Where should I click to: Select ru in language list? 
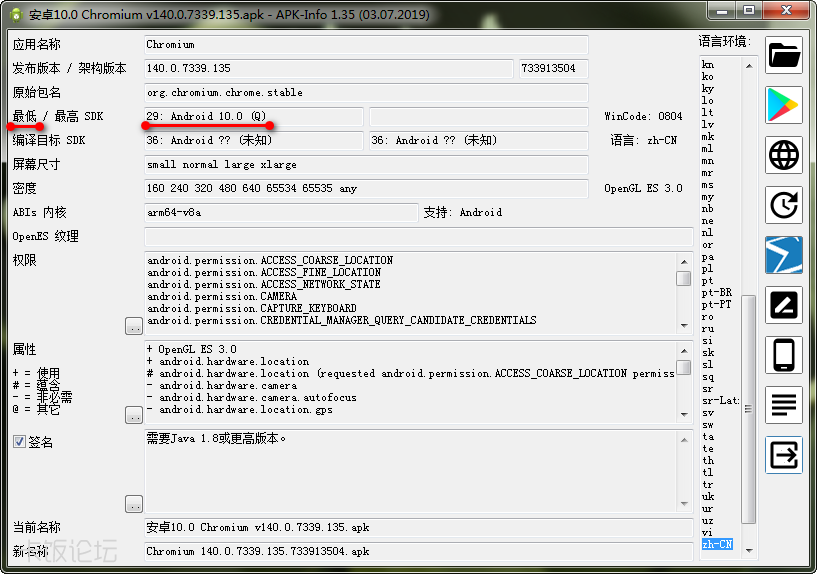(708, 328)
